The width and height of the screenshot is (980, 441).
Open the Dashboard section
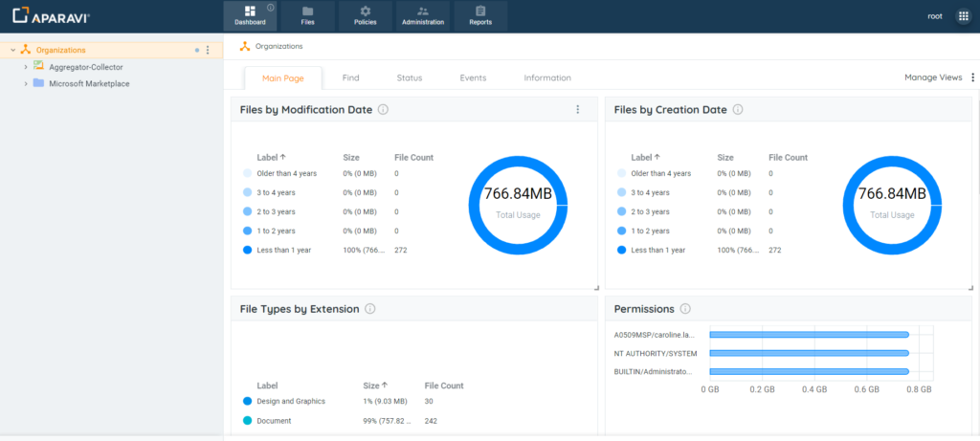[x=250, y=16]
